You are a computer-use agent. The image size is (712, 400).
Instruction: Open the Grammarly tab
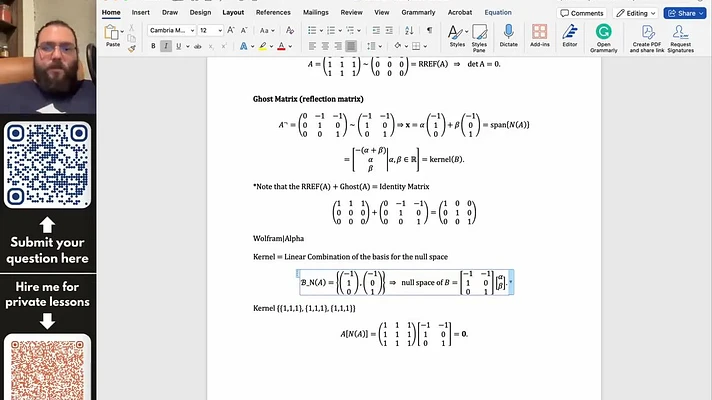(418, 13)
